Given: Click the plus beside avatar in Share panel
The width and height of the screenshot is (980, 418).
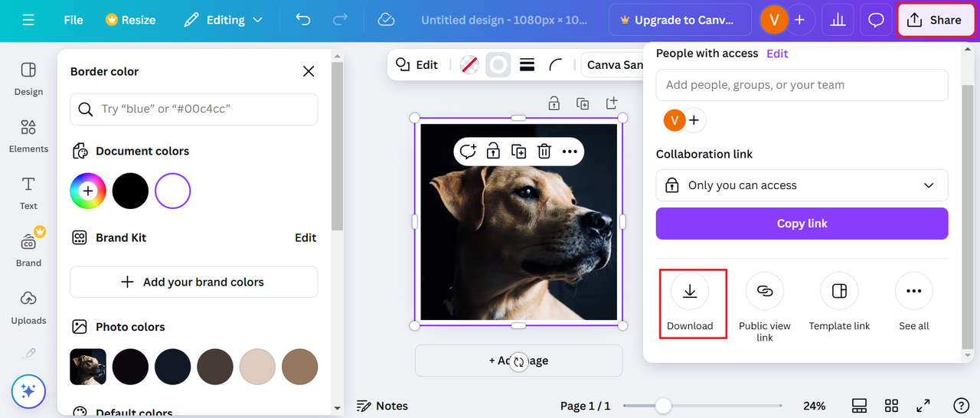Looking at the screenshot, I should click(694, 120).
